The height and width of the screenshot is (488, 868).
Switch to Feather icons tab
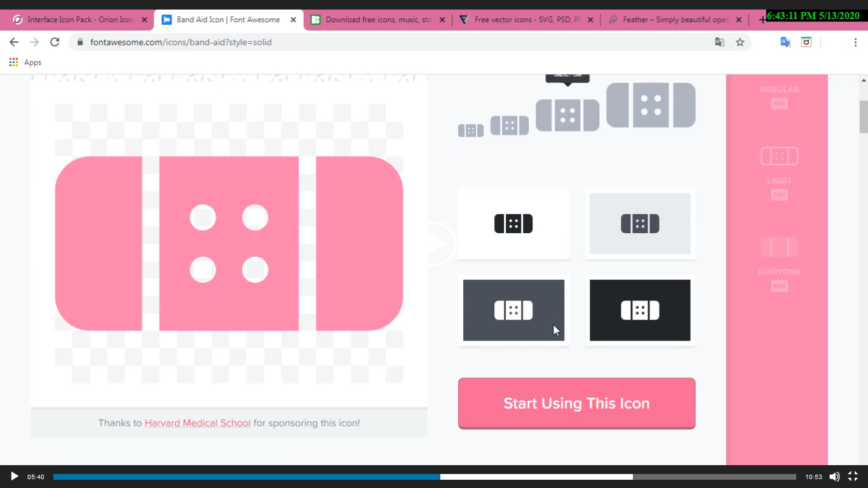pyautogui.click(x=675, y=20)
